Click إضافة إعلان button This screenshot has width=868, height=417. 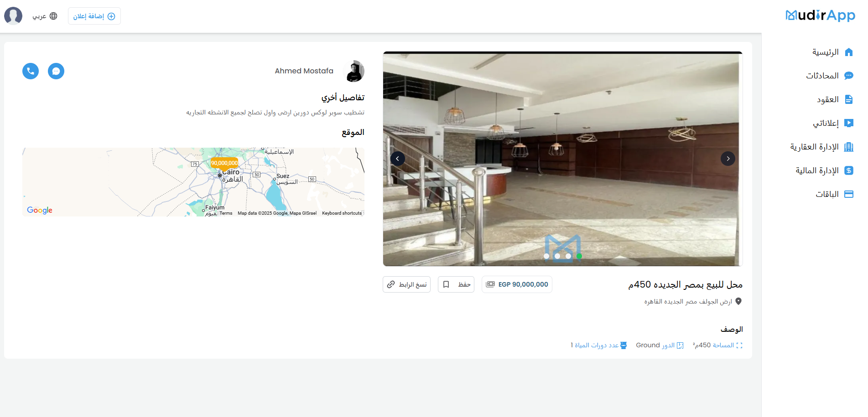(94, 16)
